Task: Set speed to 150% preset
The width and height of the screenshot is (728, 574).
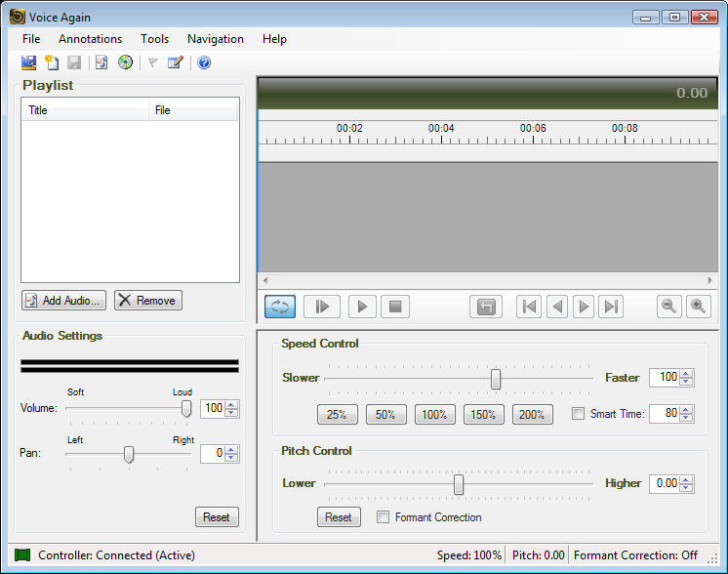Action: tap(483, 415)
